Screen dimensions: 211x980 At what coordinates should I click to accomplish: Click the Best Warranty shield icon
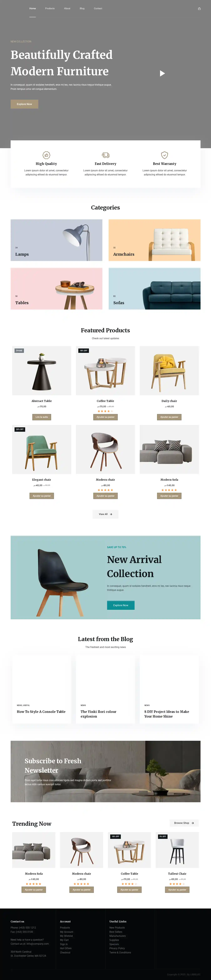(165, 155)
